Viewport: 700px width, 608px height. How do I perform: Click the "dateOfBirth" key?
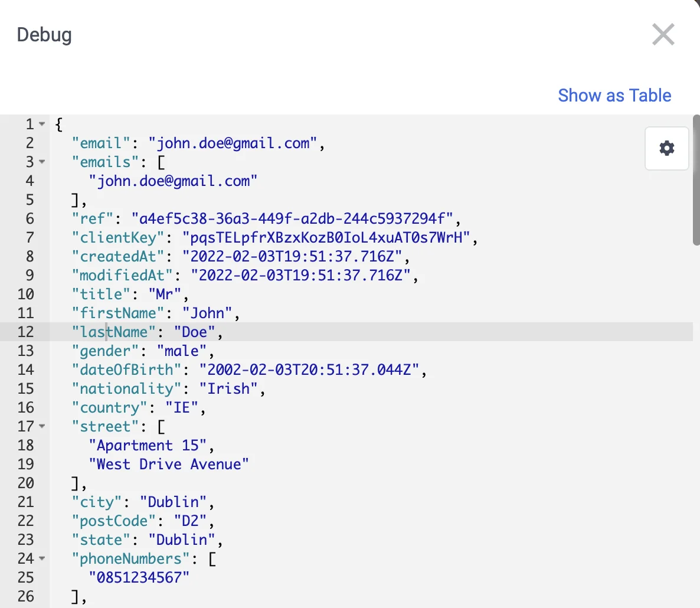[x=127, y=370]
